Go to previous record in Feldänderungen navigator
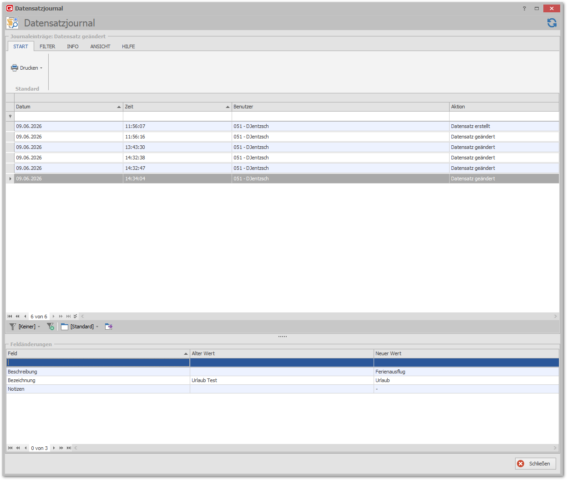567x480 pixels. click(25, 448)
